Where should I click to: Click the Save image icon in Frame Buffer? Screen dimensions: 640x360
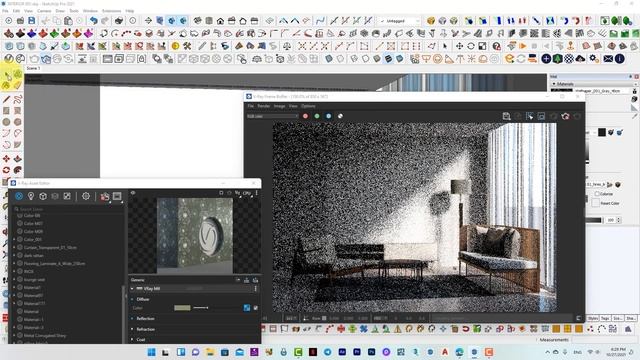click(507, 116)
